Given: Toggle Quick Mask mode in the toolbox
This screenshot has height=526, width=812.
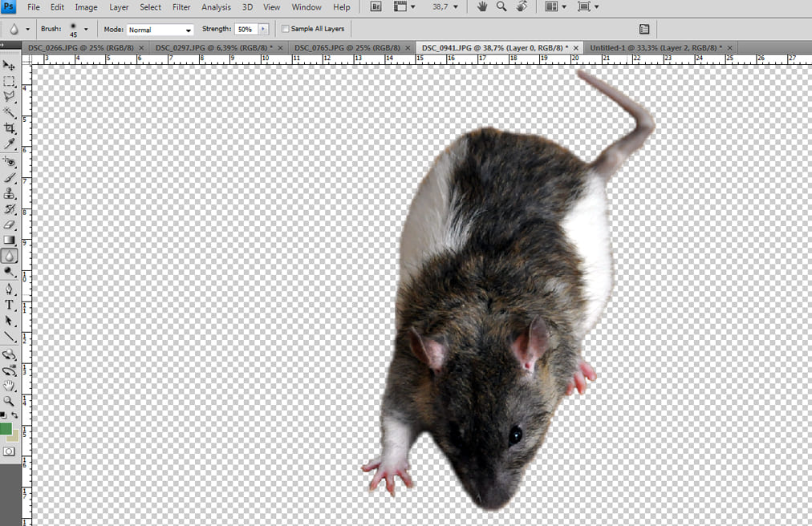Looking at the screenshot, I should (x=10, y=451).
